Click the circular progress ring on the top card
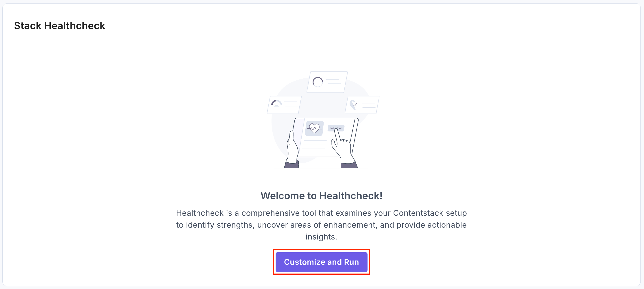This screenshot has width=644, height=289. tap(318, 82)
